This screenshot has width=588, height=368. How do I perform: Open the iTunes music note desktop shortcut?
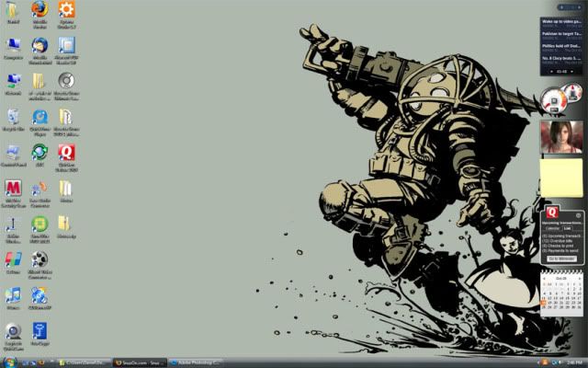(x=13, y=296)
